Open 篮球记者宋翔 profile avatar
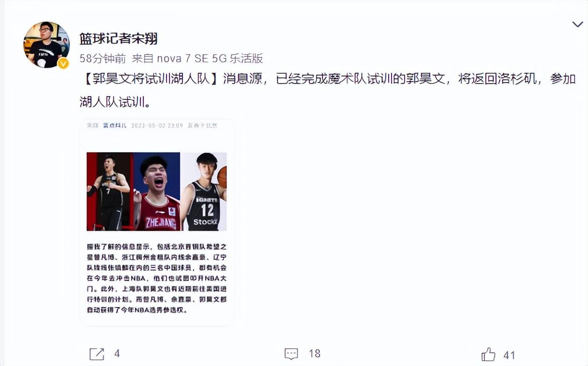This screenshot has height=366, width=588. click(47, 44)
